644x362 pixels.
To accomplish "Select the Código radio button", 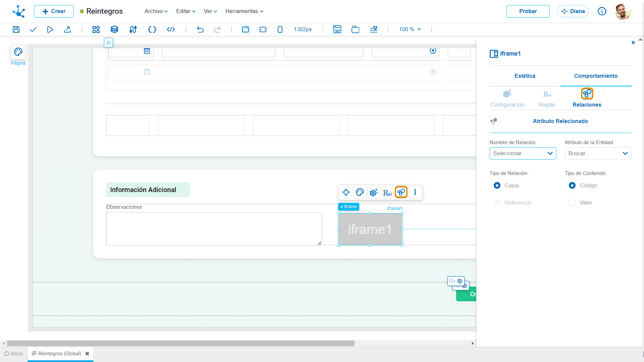I will (572, 185).
